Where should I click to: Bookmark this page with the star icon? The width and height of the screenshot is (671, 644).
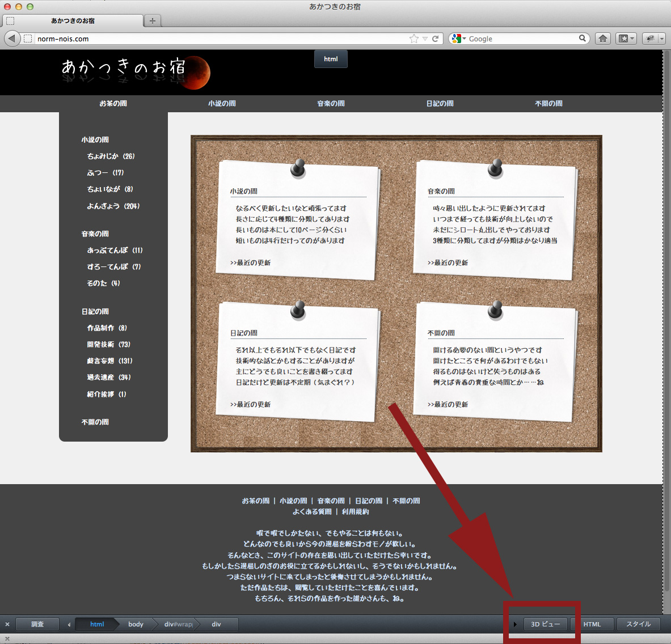414,39
